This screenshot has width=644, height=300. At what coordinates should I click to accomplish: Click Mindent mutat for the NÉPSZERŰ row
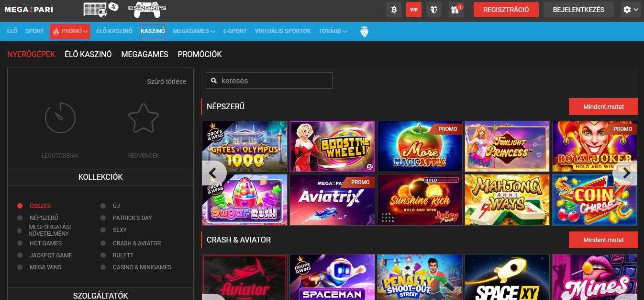(x=603, y=106)
